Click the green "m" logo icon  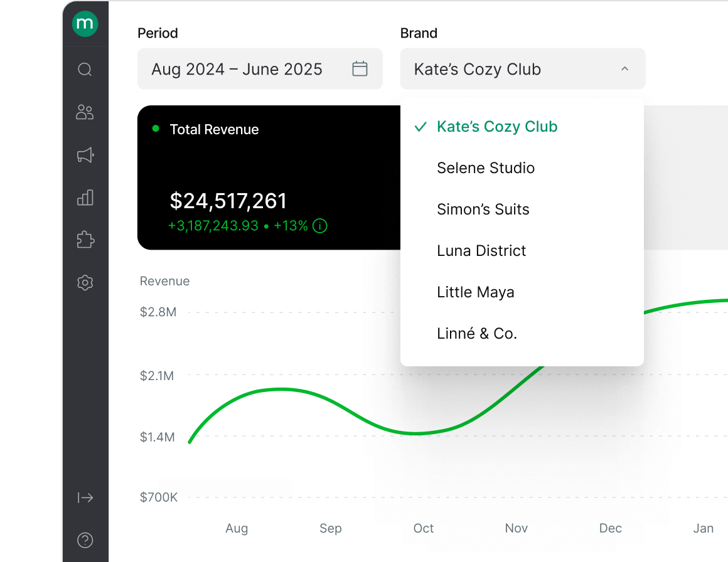click(85, 24)
